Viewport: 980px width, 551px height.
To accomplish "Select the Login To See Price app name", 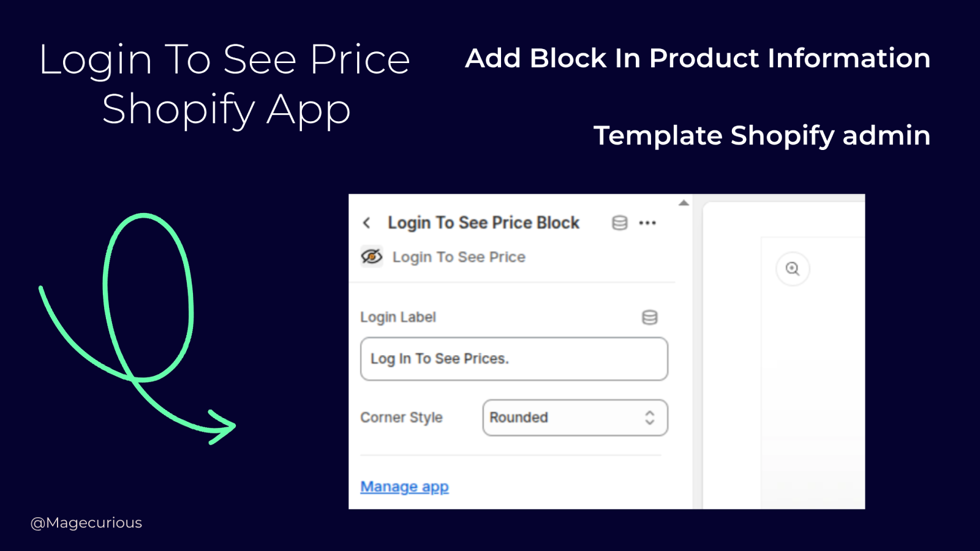I will pyautogui.click(x=459, y=257).
